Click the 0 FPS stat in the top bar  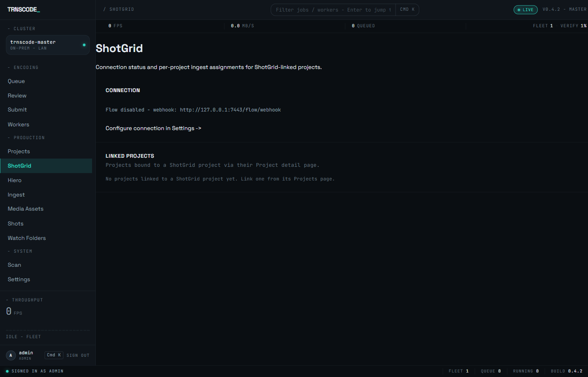[x=116, y=26]
